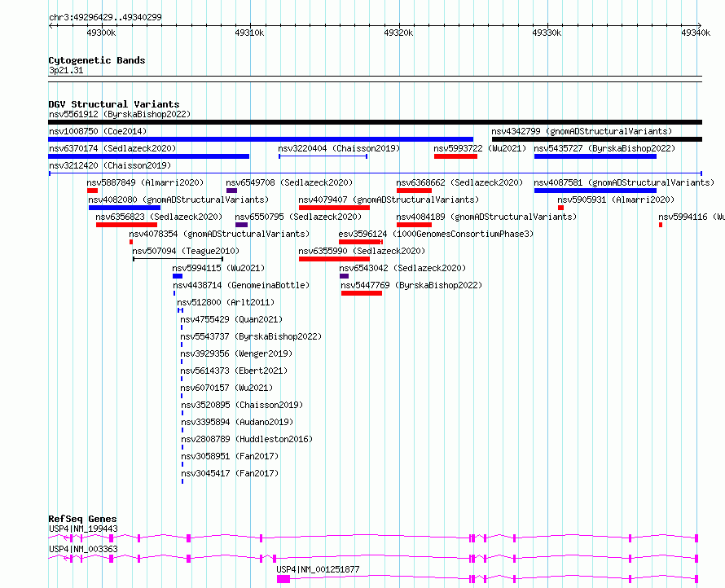Click the USP4|NM_199443 transcript label
This screenshot has width=725, height=588.
pyautogui.click(x=83, y=529)
